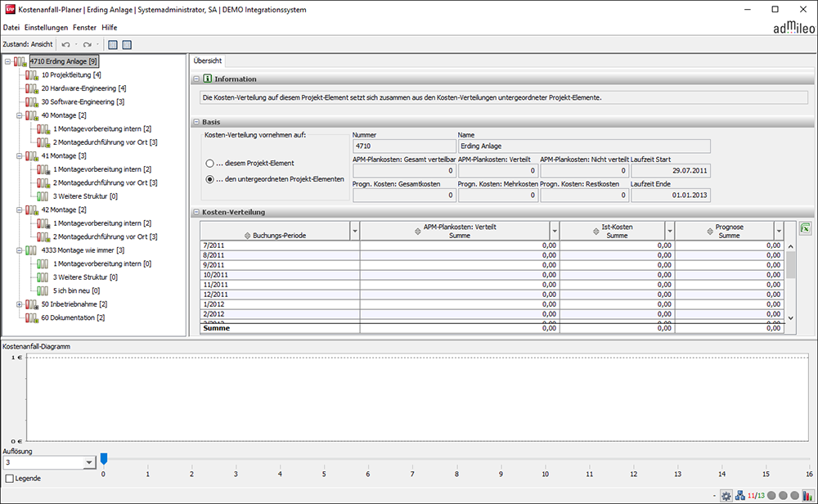Viewport: 818px width, 504px height.
Task: Click the green icon of 5 ich bin neu
Action: click(x=43, y=290)
